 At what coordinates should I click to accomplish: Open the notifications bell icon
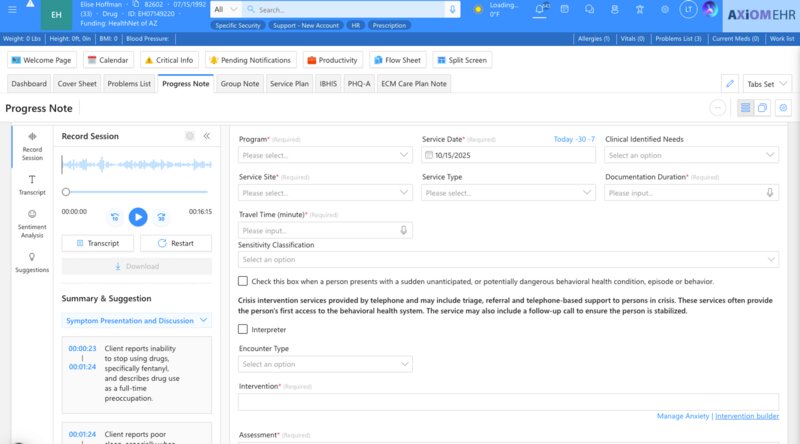(539, 9)
